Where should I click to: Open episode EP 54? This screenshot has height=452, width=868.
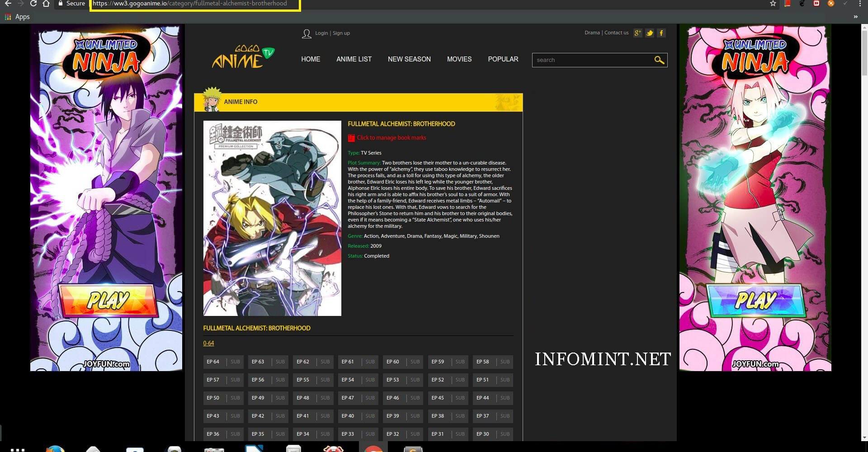[x=358, y=380]
